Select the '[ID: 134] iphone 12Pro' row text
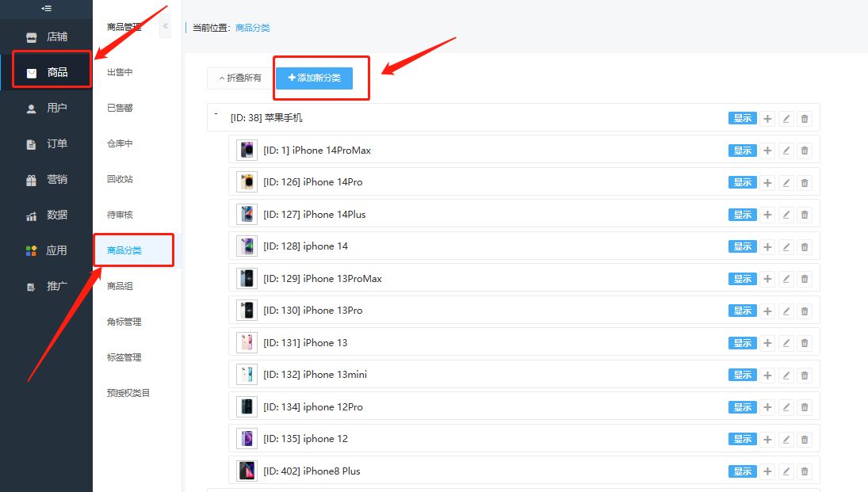 (313, 406)
